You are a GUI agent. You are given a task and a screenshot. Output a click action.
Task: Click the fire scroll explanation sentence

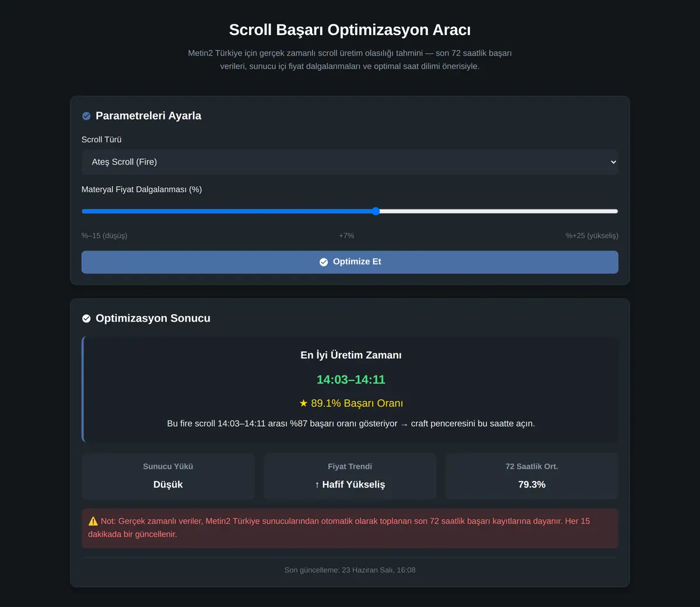point(351,423)
